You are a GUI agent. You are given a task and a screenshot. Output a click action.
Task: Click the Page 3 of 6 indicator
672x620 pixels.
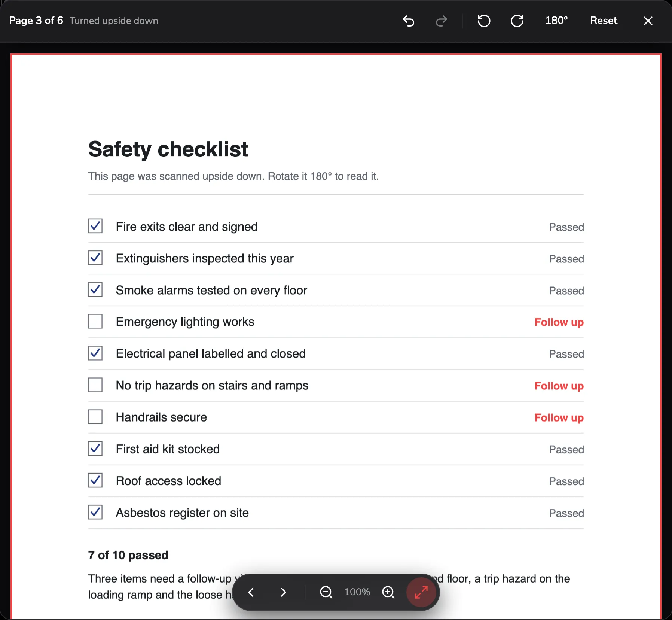click(x=36, y=21)
